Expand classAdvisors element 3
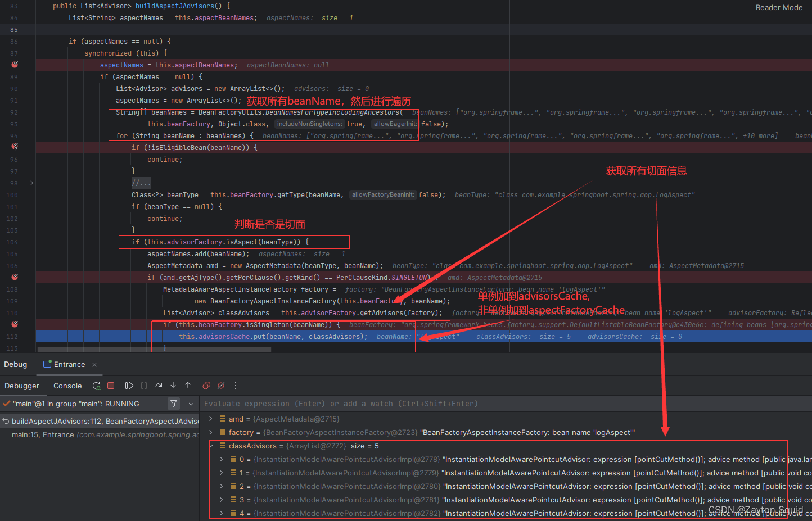Screen dimensions: 812x521 [x=222, y=500]
